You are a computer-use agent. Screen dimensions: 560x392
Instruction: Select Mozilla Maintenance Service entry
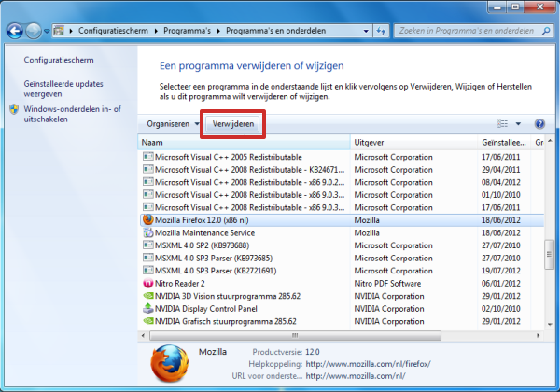point(204,232)
